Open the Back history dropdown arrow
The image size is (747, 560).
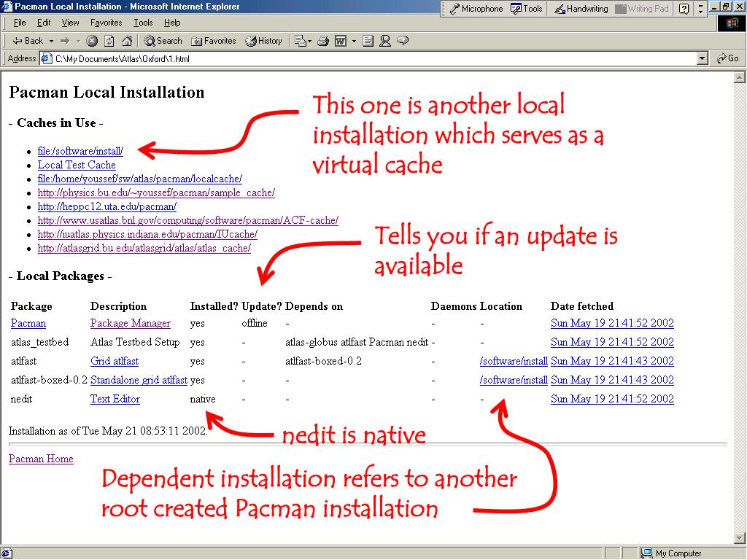click(x=51, y=41)
